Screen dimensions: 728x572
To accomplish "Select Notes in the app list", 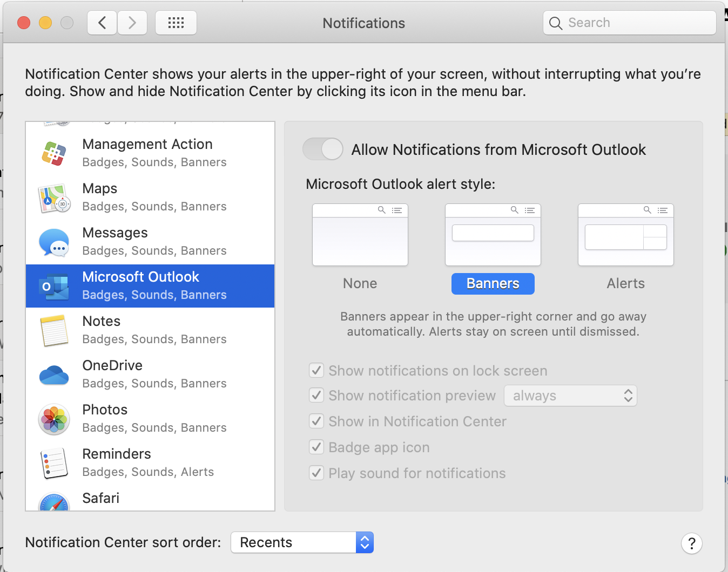I will [150, 330].
